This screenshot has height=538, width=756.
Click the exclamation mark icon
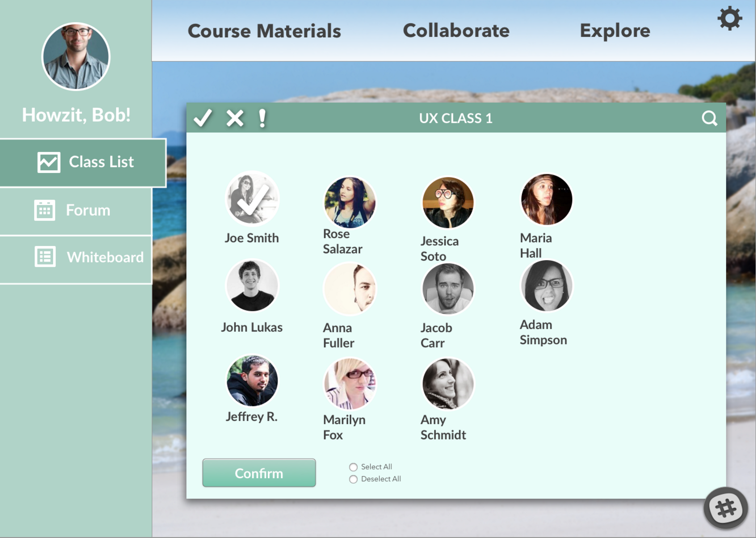coord(262,118)
